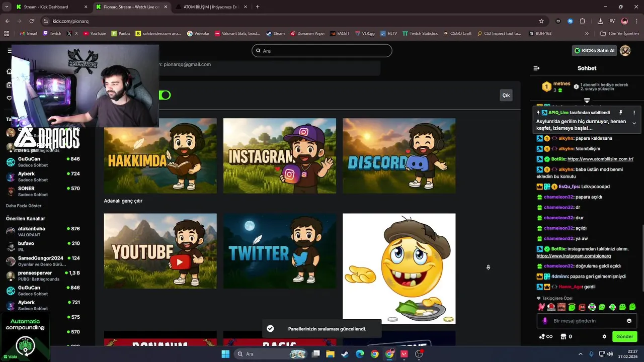Open the INSTAGRAM panel image
Viewport: 644px width, 362px height.
coord(280,156)
